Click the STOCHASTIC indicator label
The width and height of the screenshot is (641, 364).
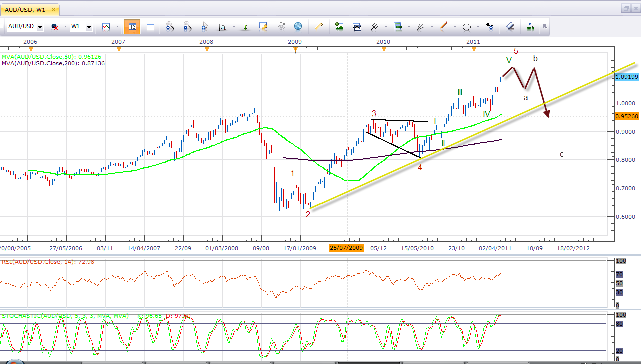(x=96, y=316)
